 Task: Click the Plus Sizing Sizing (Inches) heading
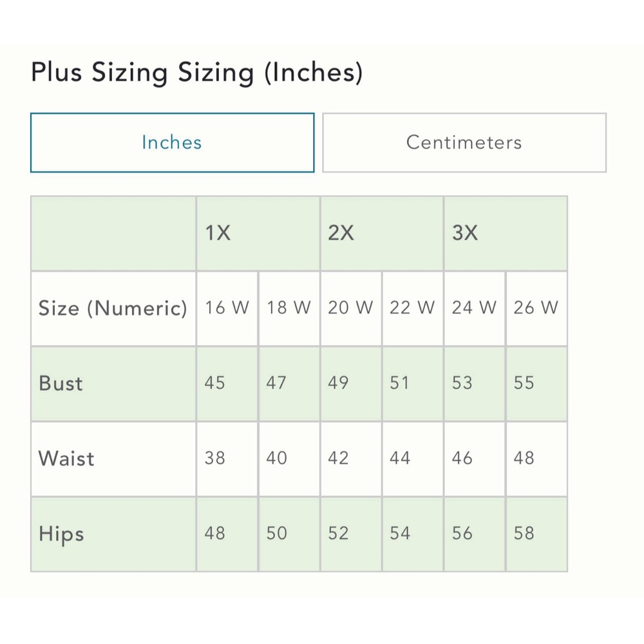197,73
